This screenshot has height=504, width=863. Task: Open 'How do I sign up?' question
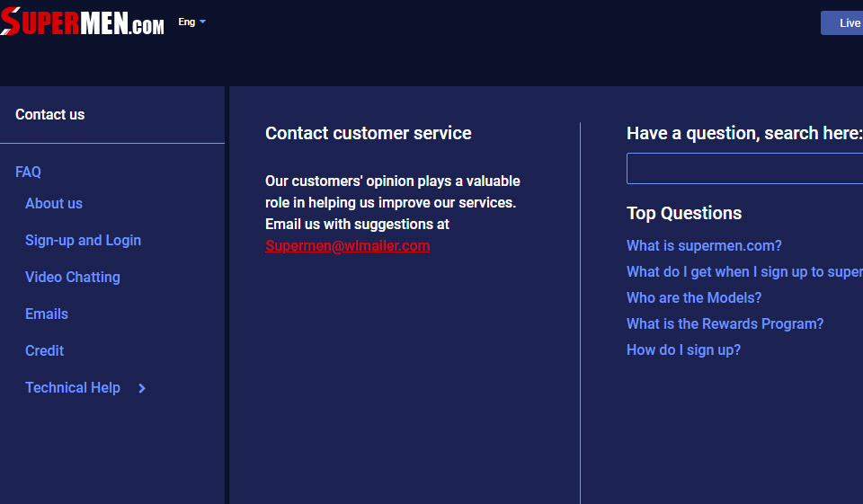pos(683,349)
